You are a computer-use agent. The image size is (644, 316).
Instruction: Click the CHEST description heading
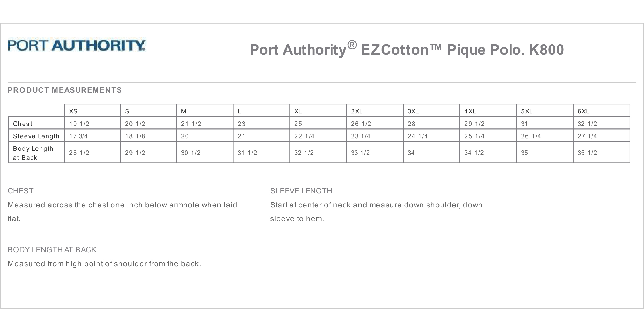21,191
